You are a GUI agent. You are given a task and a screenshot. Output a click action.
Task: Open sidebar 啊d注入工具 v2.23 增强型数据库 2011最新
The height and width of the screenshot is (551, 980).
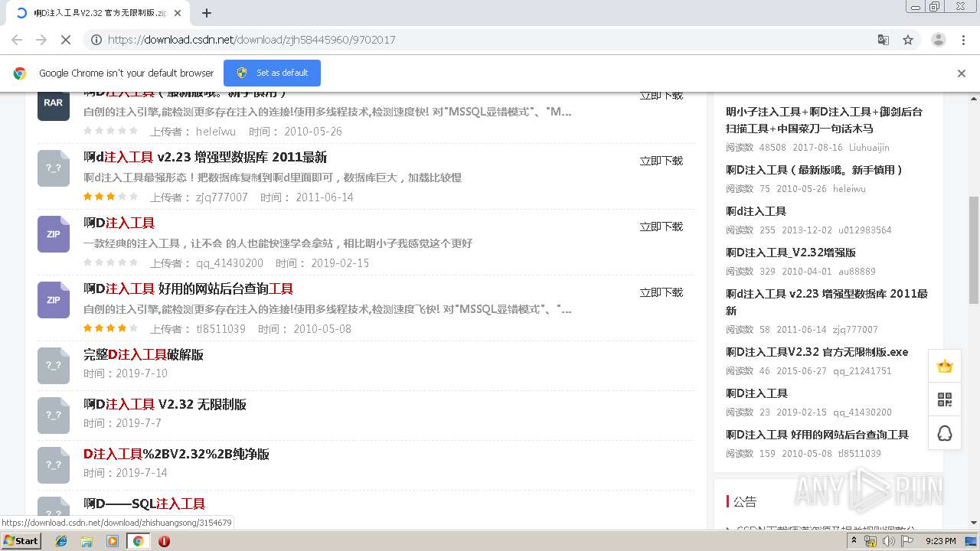(x=827, y=302)
